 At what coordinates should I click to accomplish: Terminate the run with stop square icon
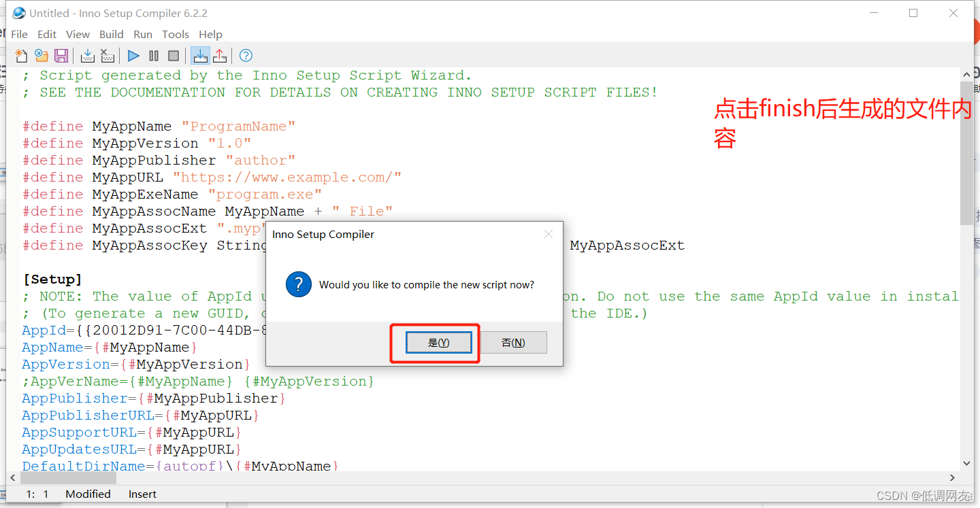174,56
